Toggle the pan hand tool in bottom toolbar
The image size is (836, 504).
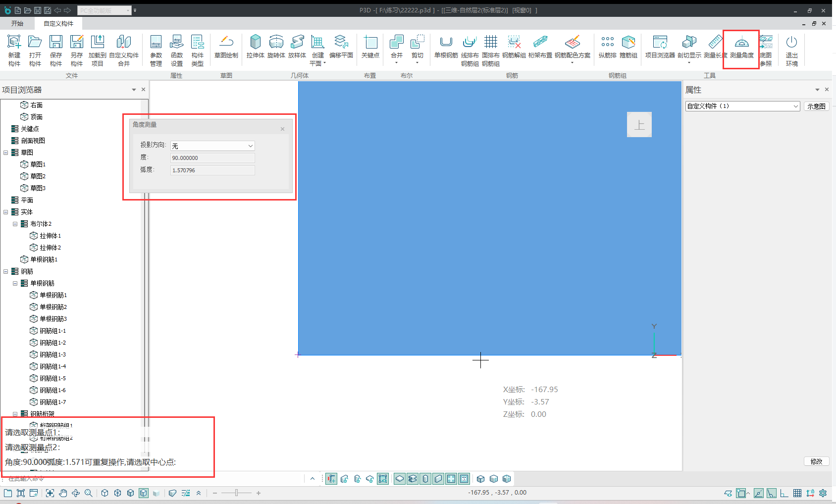click(x=63, y=493)
